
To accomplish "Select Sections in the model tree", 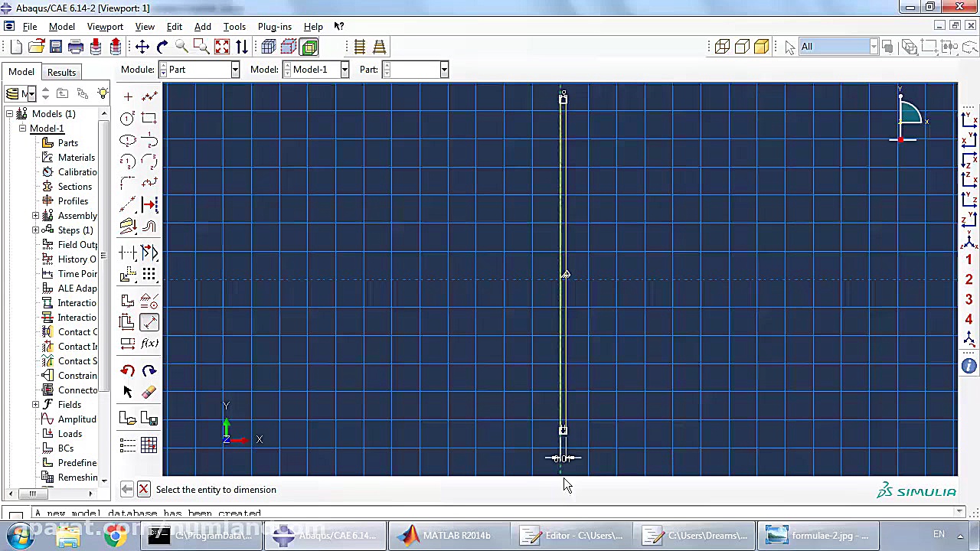I will pyautogui.click(x=75, y=187).
